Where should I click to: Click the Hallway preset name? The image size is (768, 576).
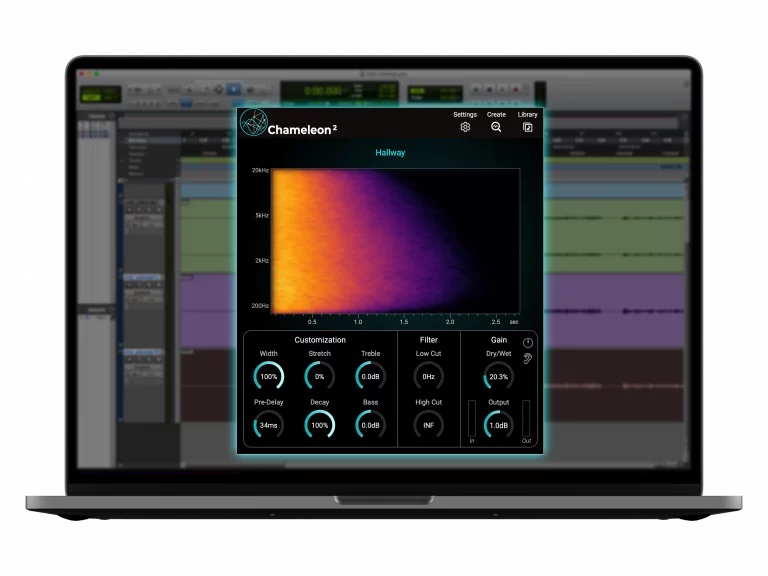(x=390, y=153)
